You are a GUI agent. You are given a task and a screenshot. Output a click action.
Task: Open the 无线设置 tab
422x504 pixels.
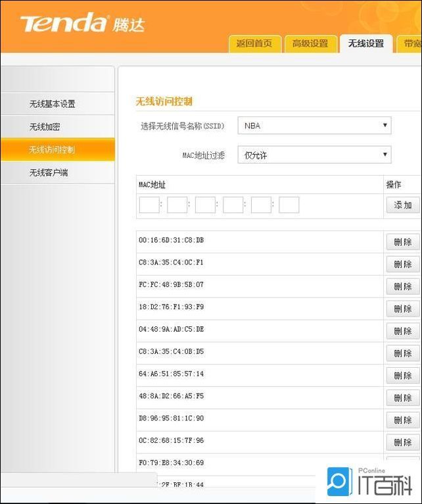(365, 43)
